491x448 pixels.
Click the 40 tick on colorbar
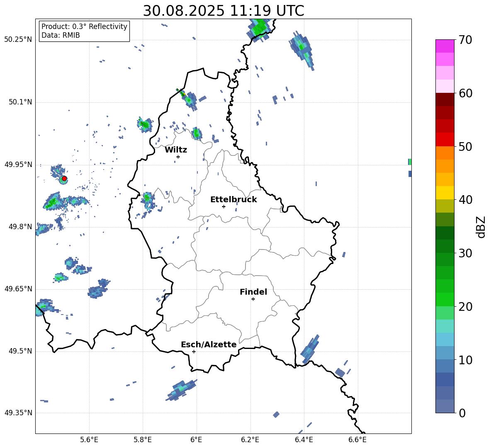coord(465,200)
